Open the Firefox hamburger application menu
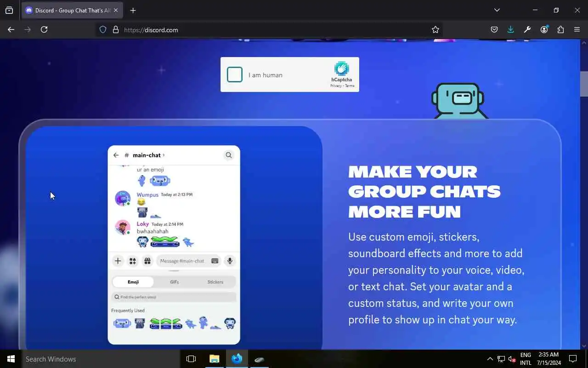This screenshot has width=588, height=368. (x=577, y=29)
